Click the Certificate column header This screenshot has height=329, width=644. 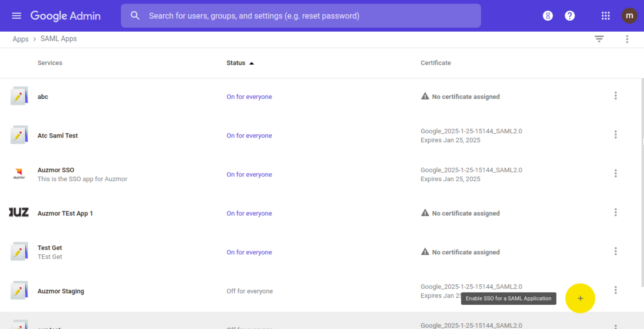tap(436, 63)
